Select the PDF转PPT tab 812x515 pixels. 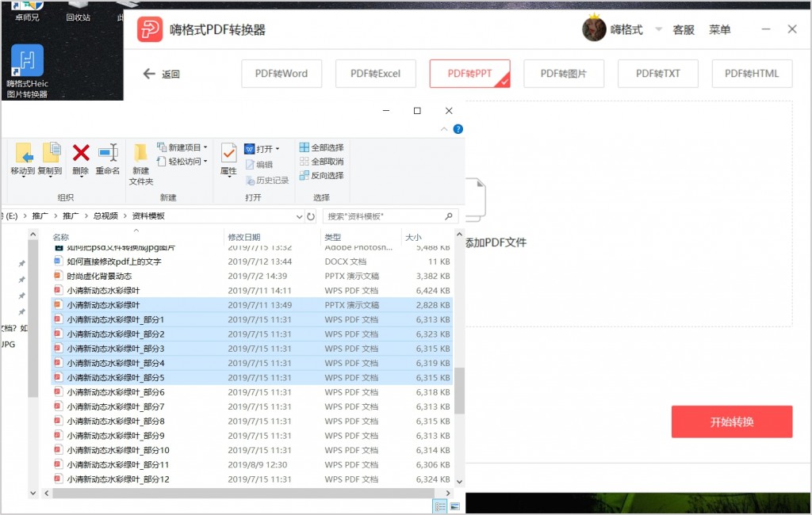(469, 74)
